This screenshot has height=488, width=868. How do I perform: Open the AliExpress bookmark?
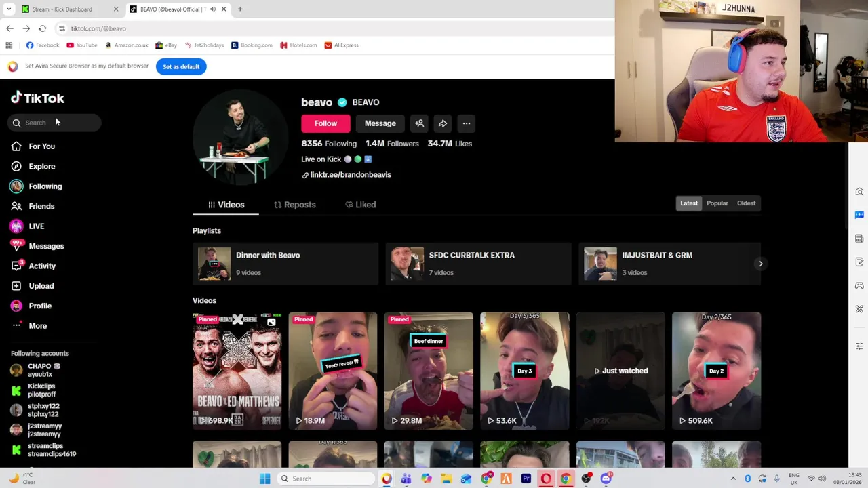click(x=341, y=45)
